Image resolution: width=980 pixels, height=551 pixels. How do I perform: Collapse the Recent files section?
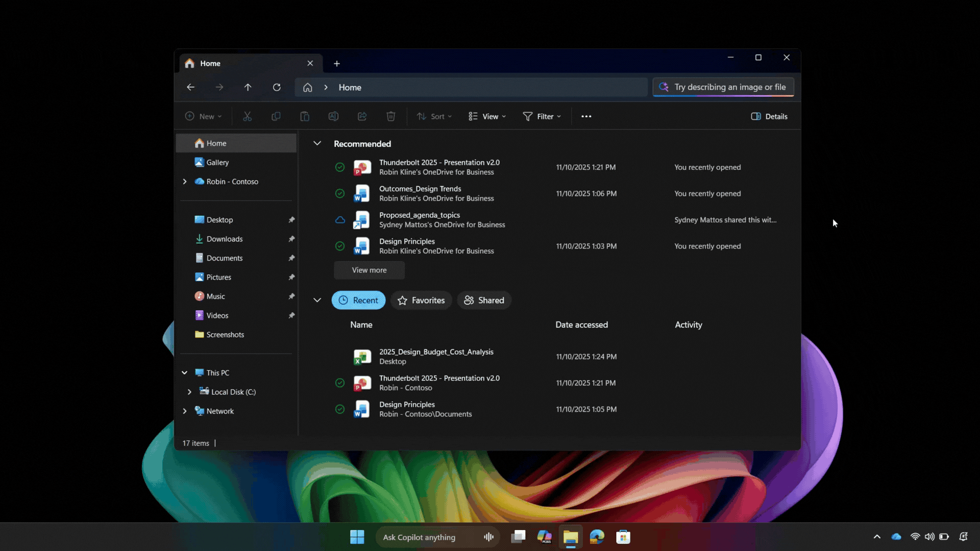[317, 300]
